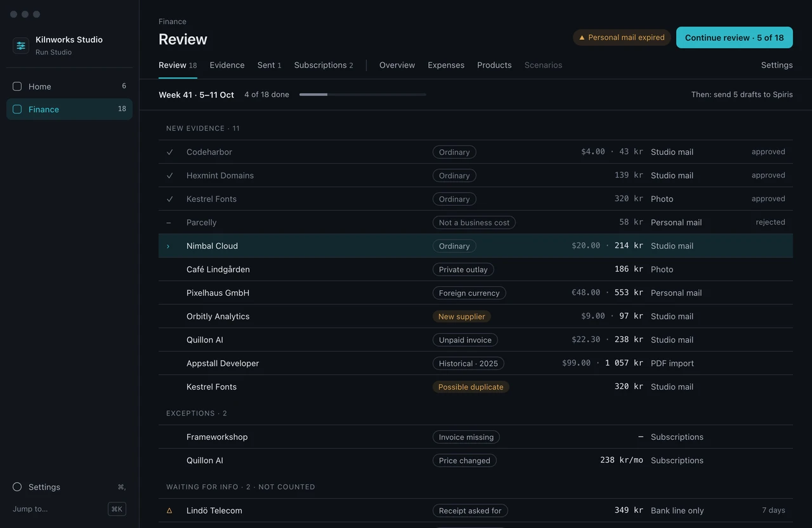Switch to the Expenses tab

pos(446,65)
